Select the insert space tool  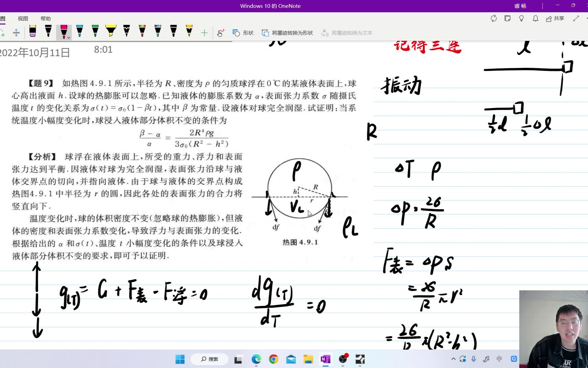coord(16,33)
